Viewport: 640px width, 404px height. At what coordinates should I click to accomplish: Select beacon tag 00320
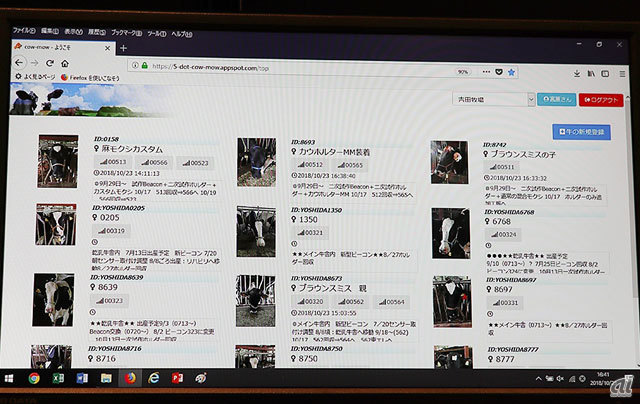310,301
